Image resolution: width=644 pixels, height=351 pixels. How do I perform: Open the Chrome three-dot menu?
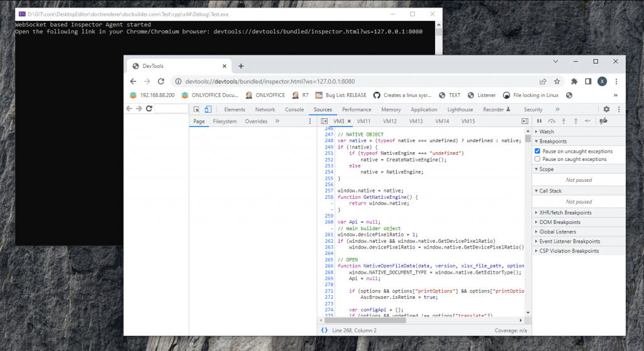(616, 81)
